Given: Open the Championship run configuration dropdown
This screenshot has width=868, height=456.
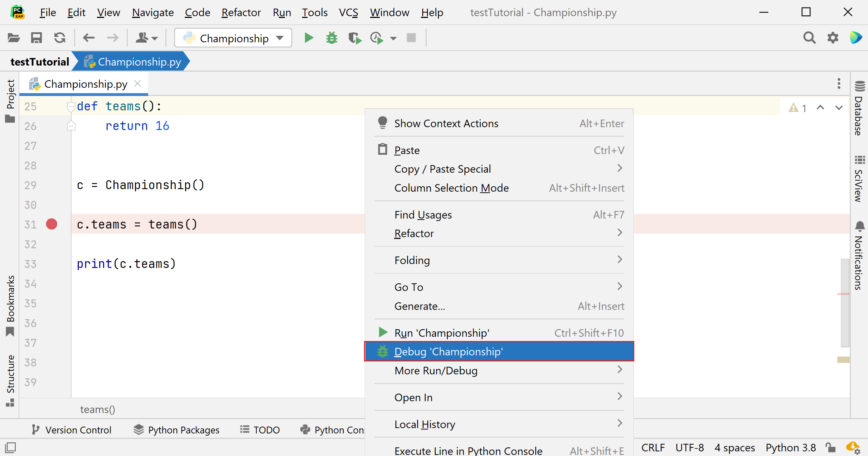Looking at the screenshot, I should pyautogui.click(x=233, y=38).
